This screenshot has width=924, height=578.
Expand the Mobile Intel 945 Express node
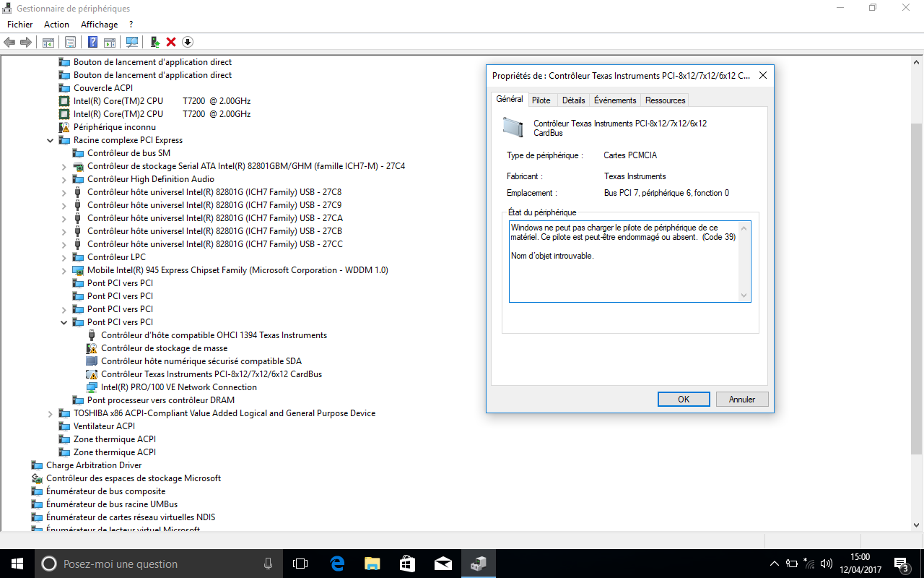(64, 270)
